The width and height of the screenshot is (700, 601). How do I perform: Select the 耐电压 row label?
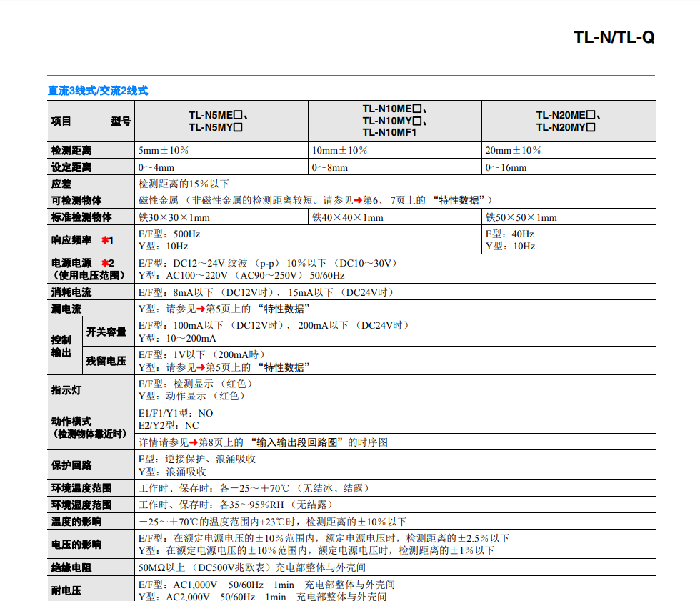[66, 591]
